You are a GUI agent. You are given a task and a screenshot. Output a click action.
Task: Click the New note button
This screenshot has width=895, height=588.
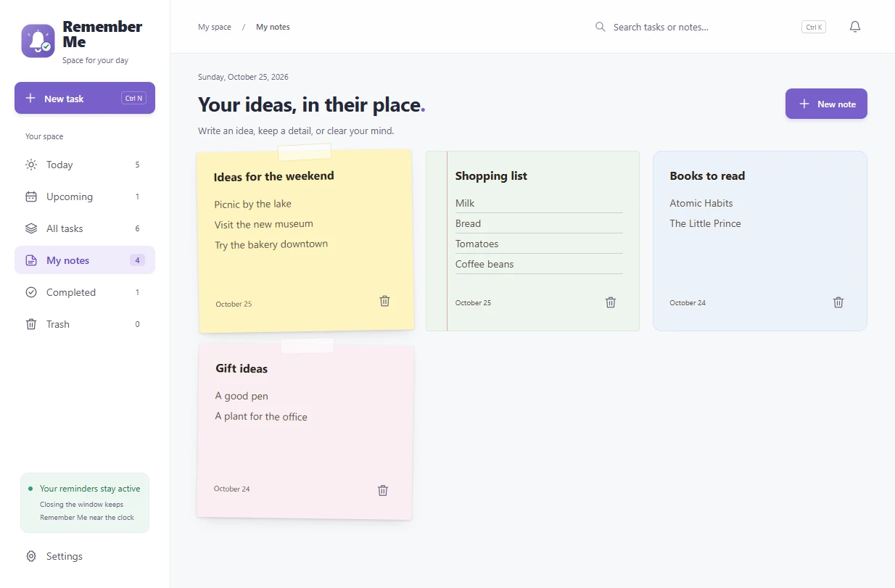click(x=826, y=104)
